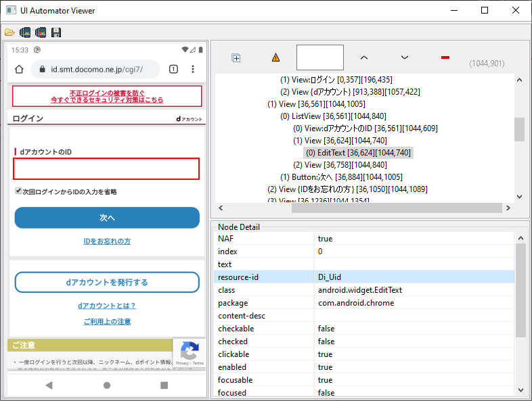Viewport: 532px width, 401px height.
Task: Click the com.android.chrome package value
Action: click(x=356, y=303)
